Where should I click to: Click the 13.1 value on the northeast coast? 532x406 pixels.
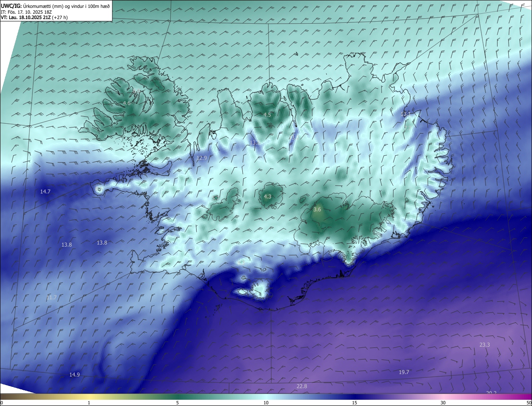[406, 114]
